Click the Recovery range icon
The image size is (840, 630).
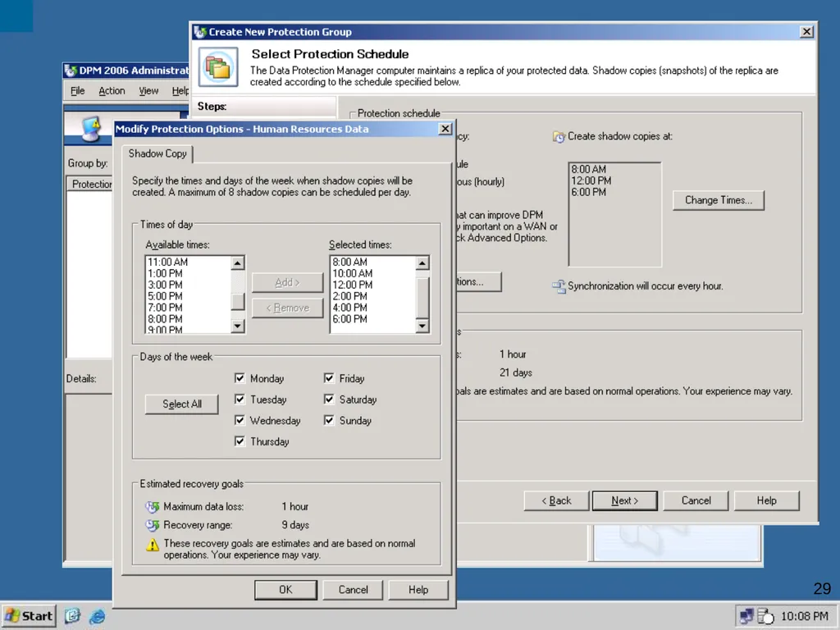click(152, 526)
